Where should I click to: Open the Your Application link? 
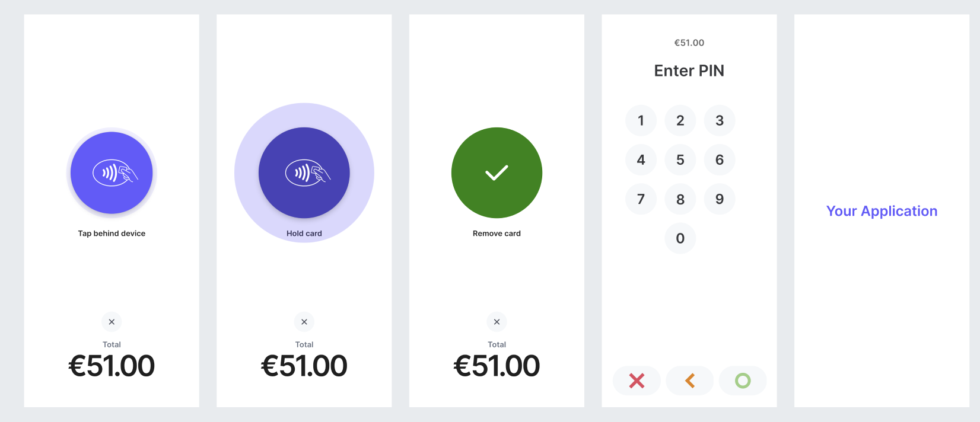pos(882,211)
